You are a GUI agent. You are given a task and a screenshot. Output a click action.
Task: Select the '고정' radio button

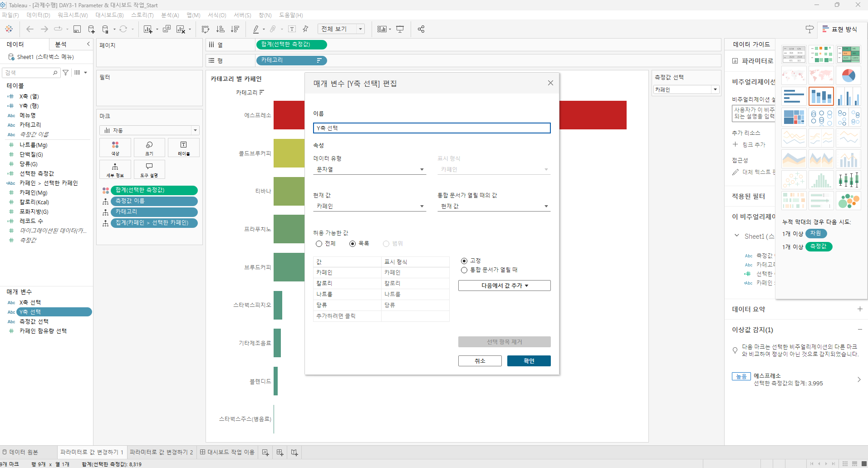[x=464, y=261]
